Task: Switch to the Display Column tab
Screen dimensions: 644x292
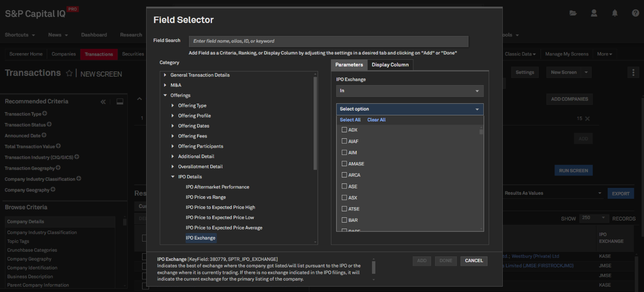Action: click(390, 65)
